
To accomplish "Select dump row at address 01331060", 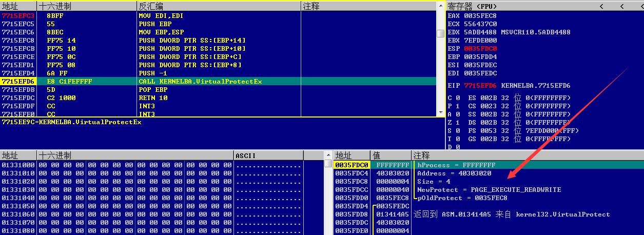I will [x=162, y=214].
